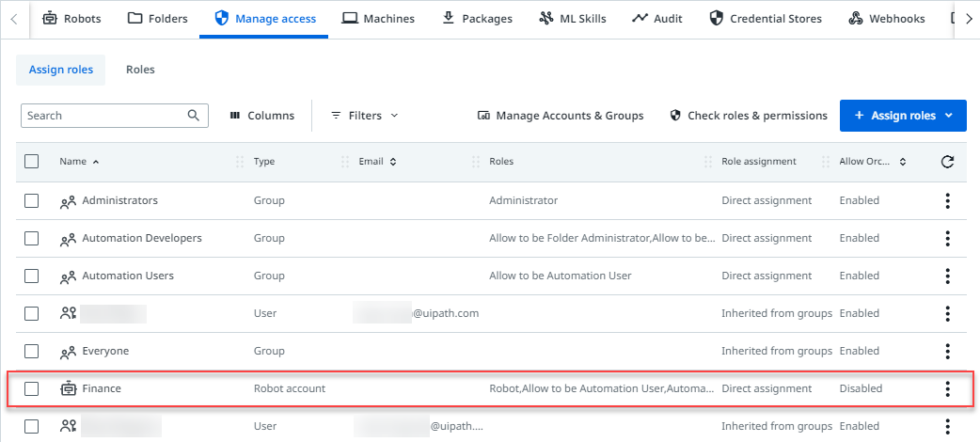Click the Finance robot account icon
The height and width of the screenshot is (442, 980).
click(x=68, y=388)
